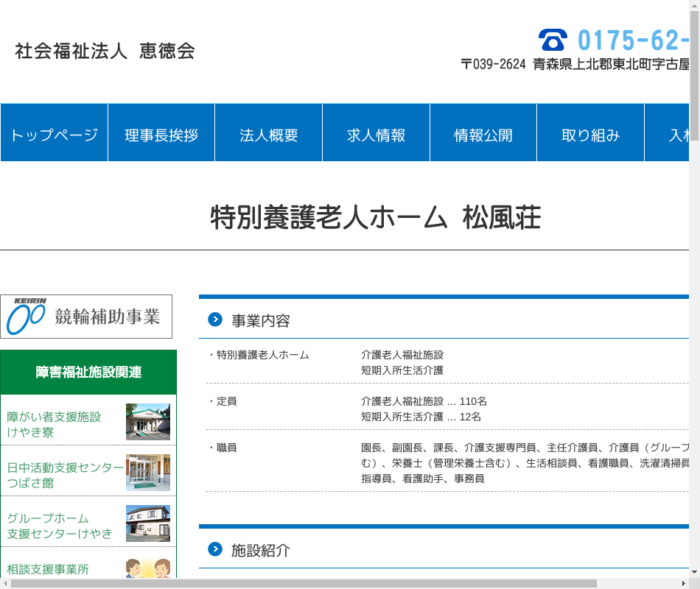Image resolution: width=700 pixels, height=589 pixels.
Task: Open the 日中活動支援センター つばさ館 link
Action: pos(65,475)
